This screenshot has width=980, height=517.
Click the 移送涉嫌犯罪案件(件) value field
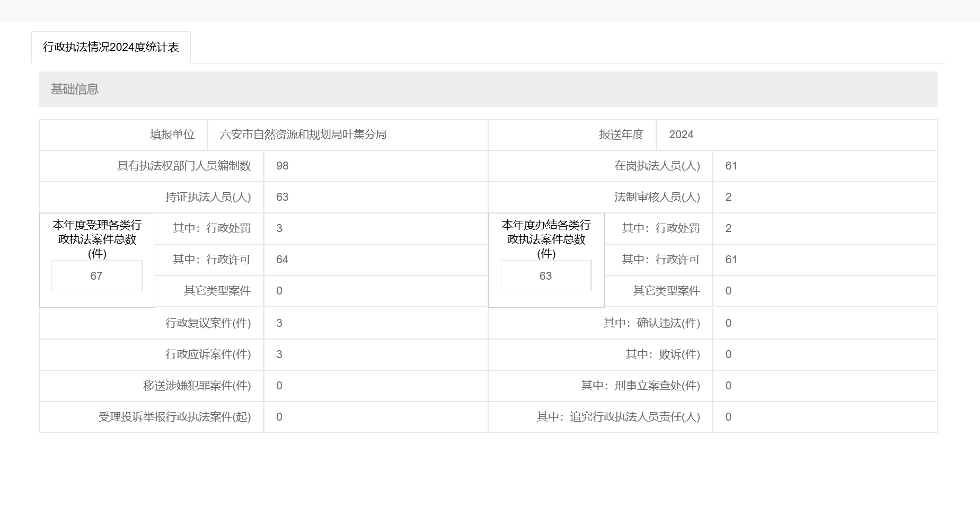[x=375, y=386]
